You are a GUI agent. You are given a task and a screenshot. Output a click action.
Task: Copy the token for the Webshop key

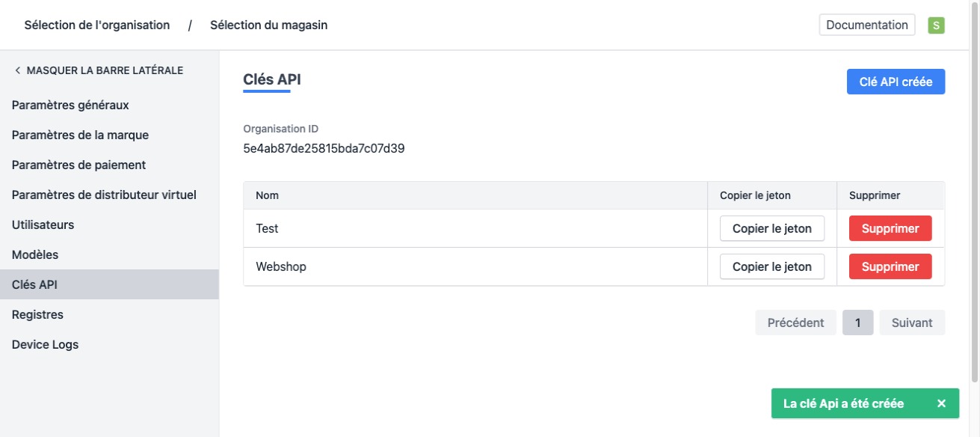(x=771, y=266)
